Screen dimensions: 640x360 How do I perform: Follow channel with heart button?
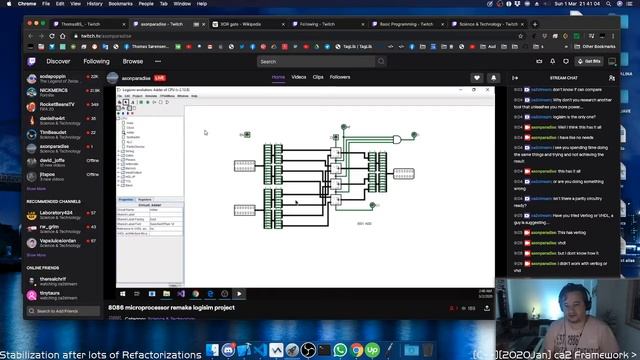[477, 78]
